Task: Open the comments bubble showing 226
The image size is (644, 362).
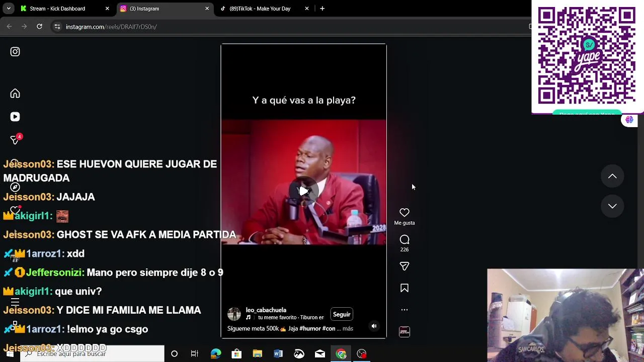Action: (x=405, y=240)
